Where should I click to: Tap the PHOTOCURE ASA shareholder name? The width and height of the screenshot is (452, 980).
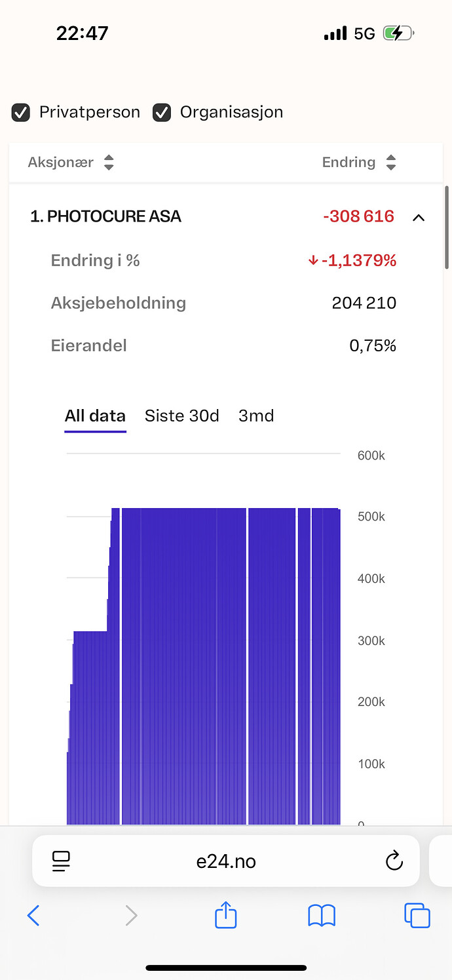click(x=105, y=216)
